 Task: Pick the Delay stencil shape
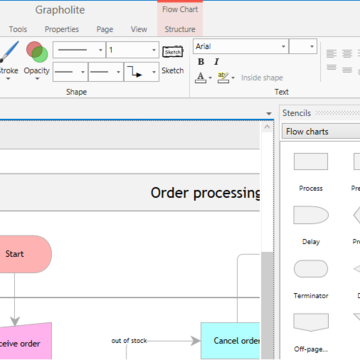pyautogui.click(x=311, y=215)
